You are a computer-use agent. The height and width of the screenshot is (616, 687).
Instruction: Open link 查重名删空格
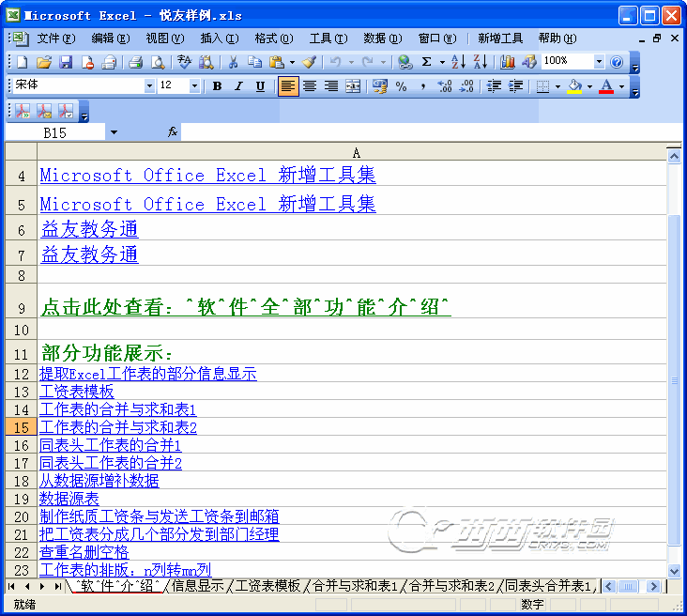(x=84, y=552)
